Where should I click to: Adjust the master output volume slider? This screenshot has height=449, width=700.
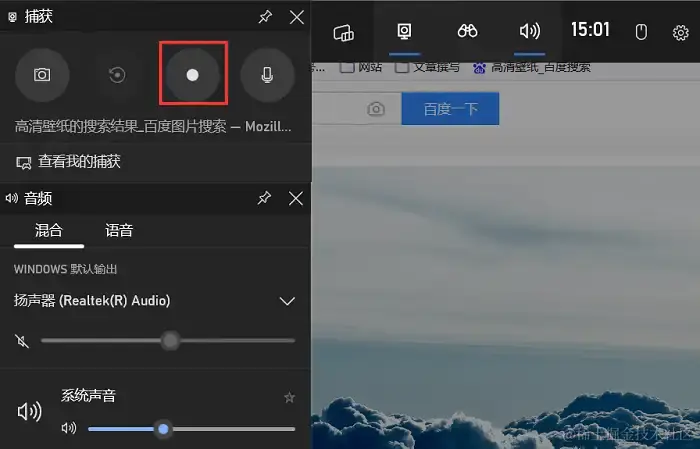pos(168,341)
